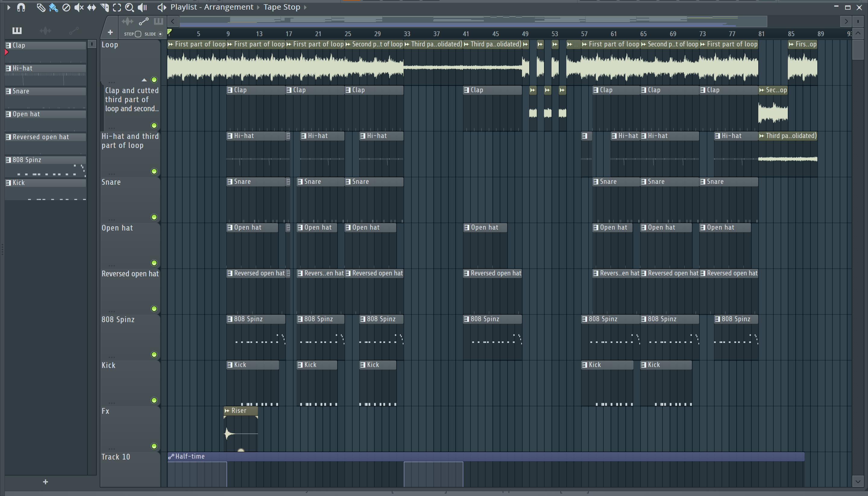Image resolution: width=868 pixels, height=496 pixels.
Task: Mute the Open hat track LED
Action: (154, 263)
